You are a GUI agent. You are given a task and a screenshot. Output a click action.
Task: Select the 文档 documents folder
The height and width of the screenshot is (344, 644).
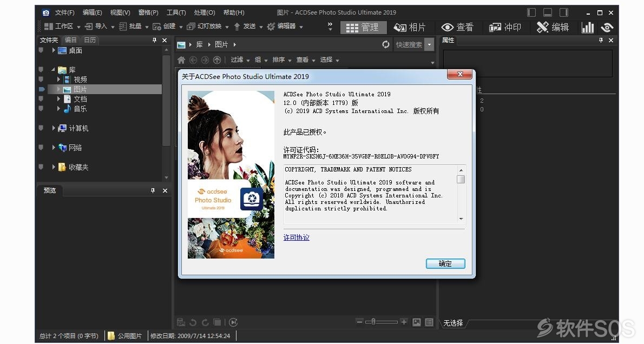[80, 99]
